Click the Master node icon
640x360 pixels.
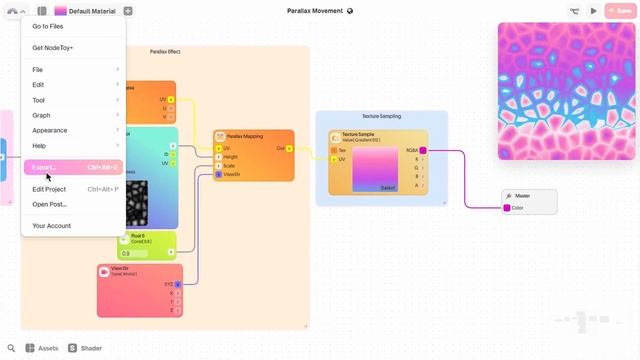tap(509, 196)
